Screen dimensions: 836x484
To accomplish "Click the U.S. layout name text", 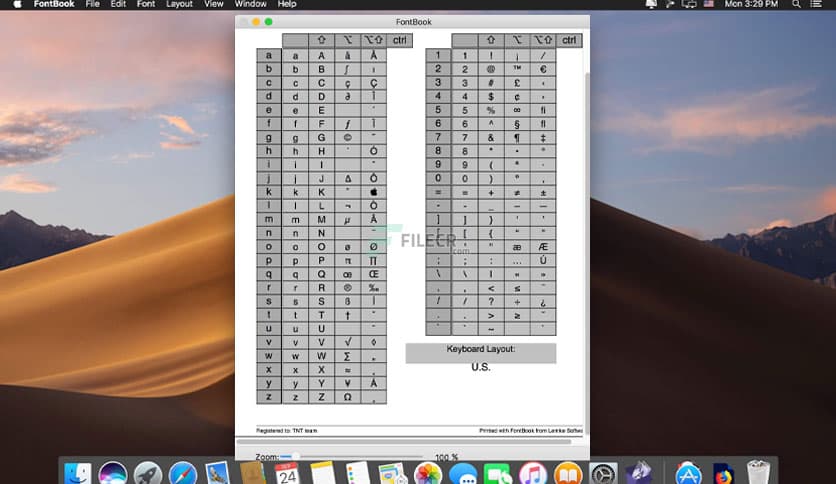I will pyautogui.click(x=480, y=367).
